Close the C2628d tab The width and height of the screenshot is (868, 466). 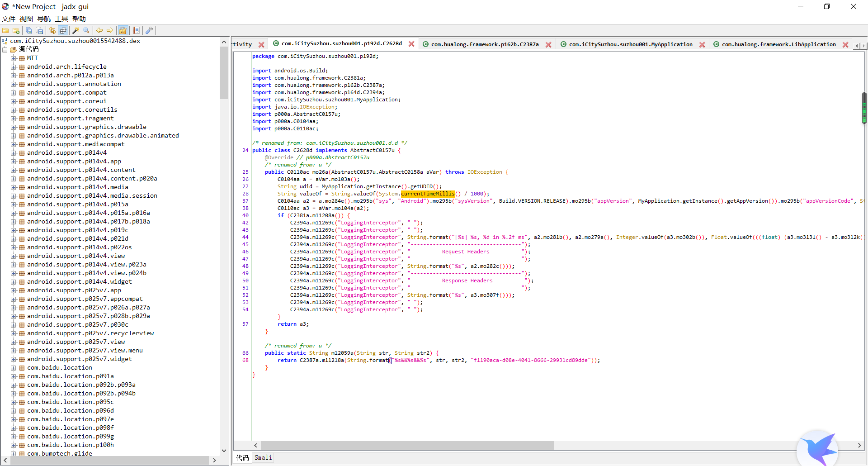[411, 44]
